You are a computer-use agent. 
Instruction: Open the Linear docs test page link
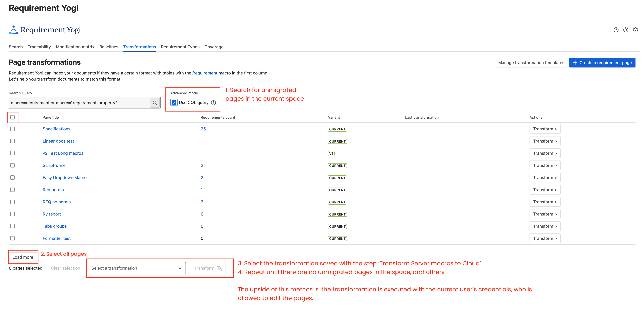click(58, 141)
